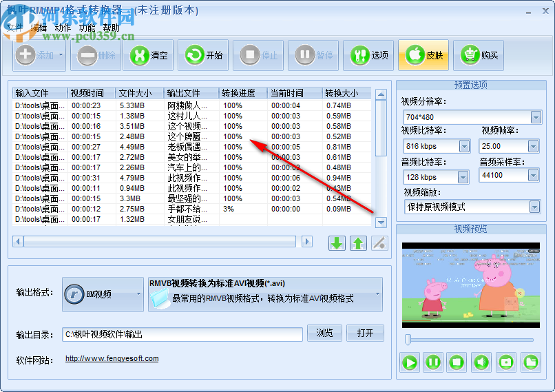Take a snapshot with the camera icon

tap(506, 362)
